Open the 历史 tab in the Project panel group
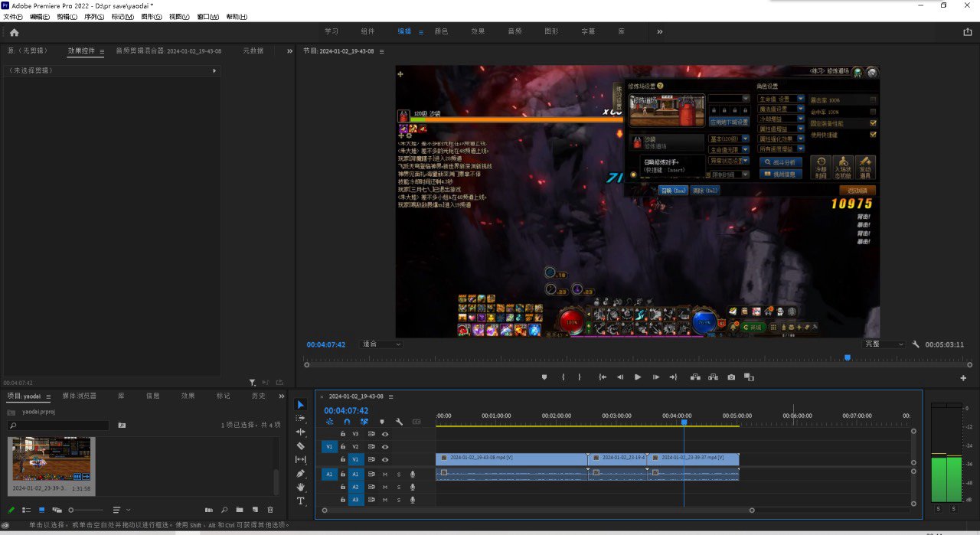This screenshot has width=980, height=535. [x=258, y=396]
